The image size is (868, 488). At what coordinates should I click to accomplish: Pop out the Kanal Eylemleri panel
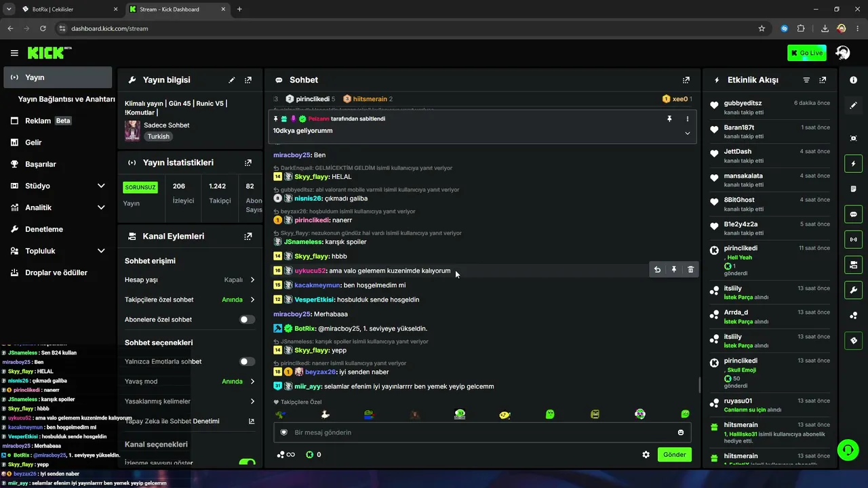tap(248, 237)
